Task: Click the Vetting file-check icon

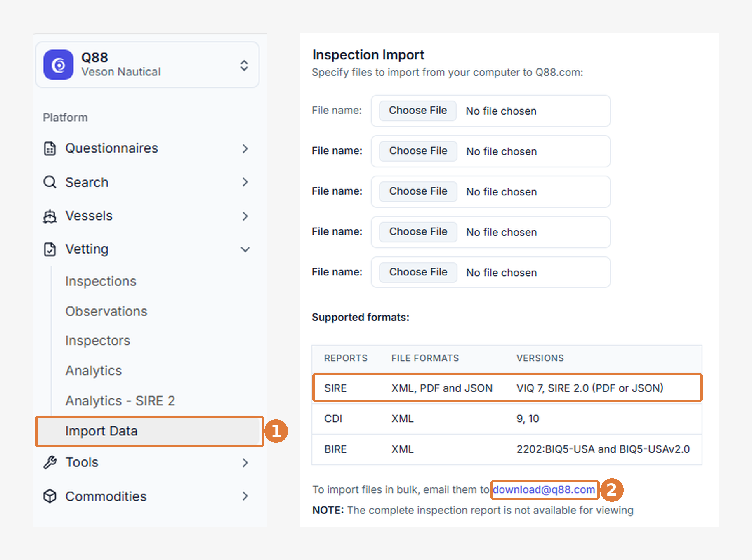Action: tap(50, 249)
